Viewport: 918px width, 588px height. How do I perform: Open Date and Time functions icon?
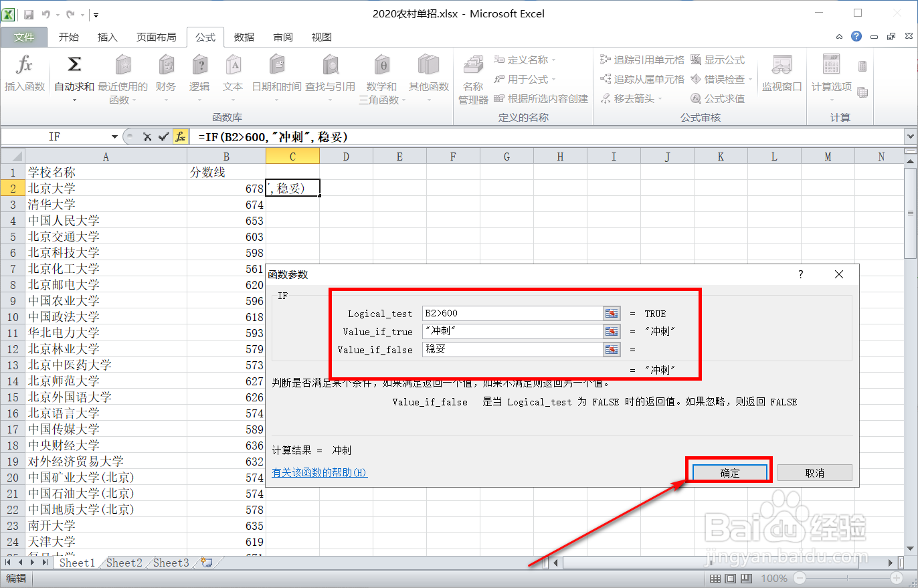pos(277,65)
